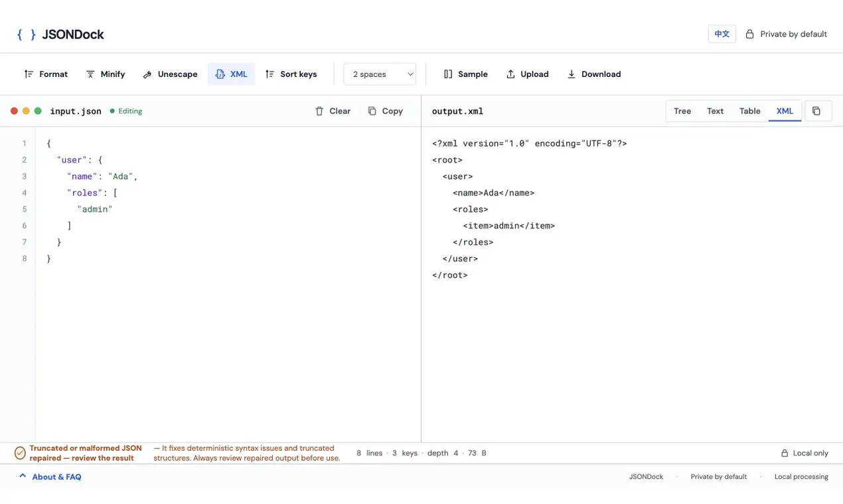Minify the JSON input
This screenshot has height=504, width=843.
point(106,74)
